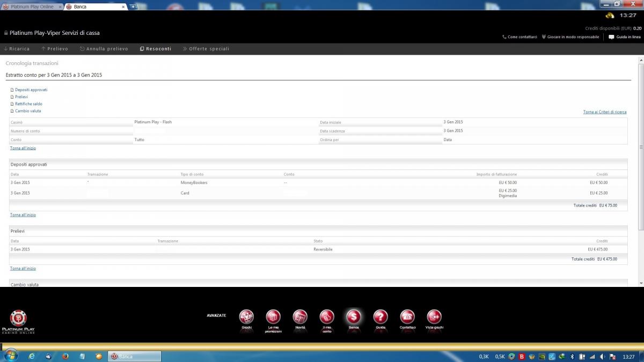Click the Totale crediti EU € 75.00
This screenshot has height=362, width=644.
coord(595,205)
